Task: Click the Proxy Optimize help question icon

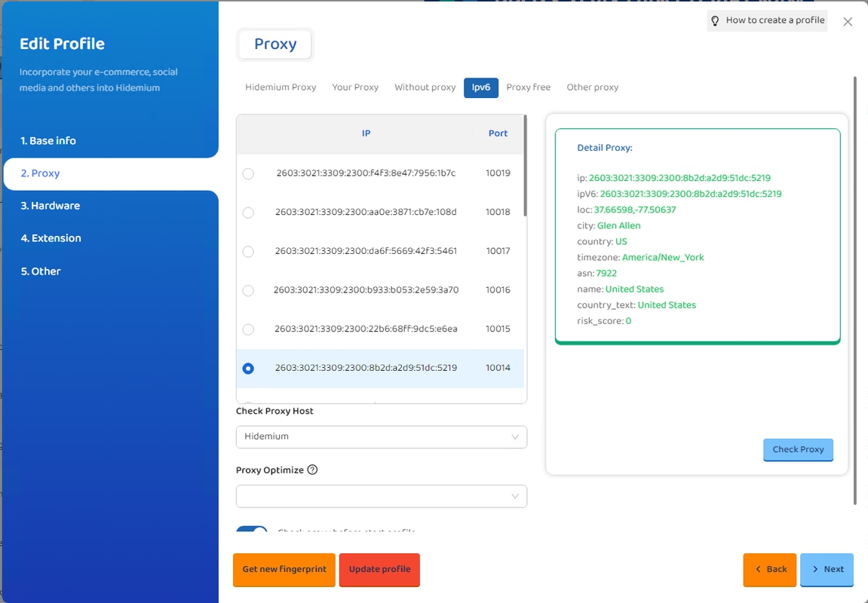Action: click(x=312, y=470)
